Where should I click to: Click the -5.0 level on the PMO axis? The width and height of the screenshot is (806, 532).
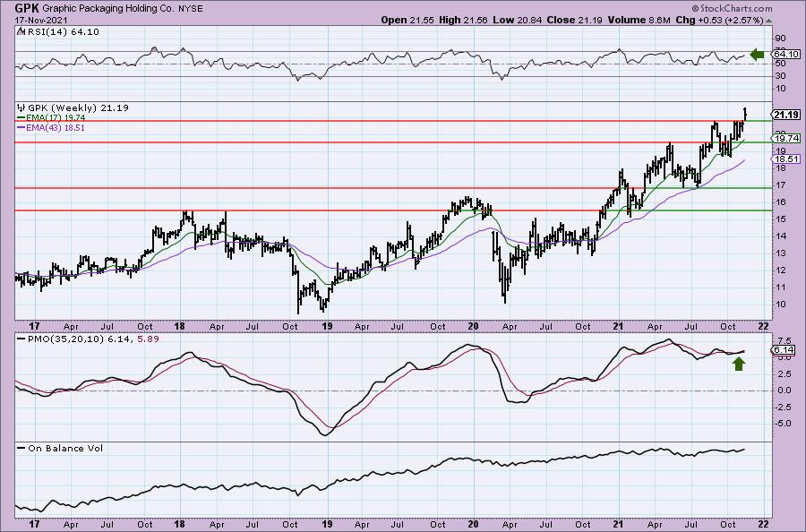[784, 424]
